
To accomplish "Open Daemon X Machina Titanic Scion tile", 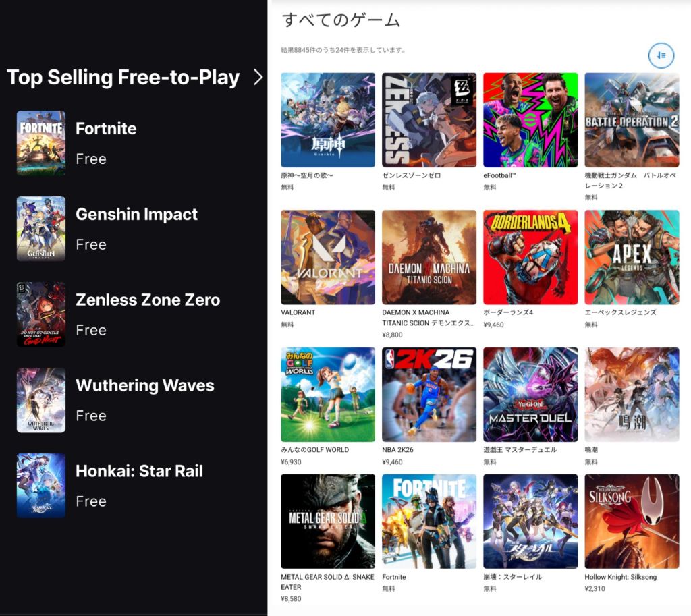I will (429, 257).
